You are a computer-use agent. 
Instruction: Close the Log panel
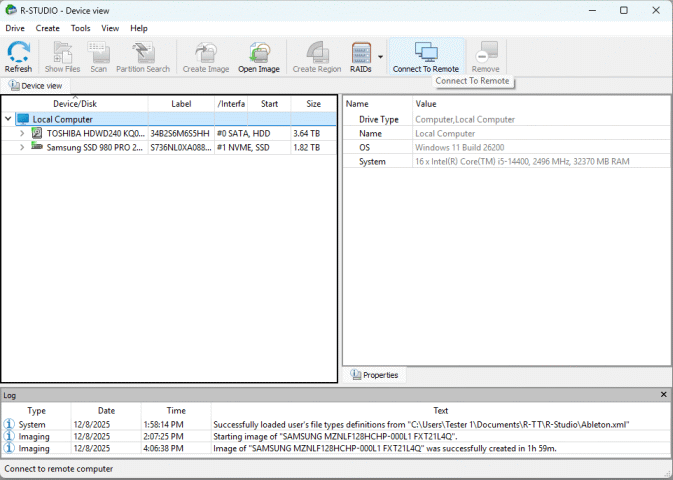(x=664, y=395)
